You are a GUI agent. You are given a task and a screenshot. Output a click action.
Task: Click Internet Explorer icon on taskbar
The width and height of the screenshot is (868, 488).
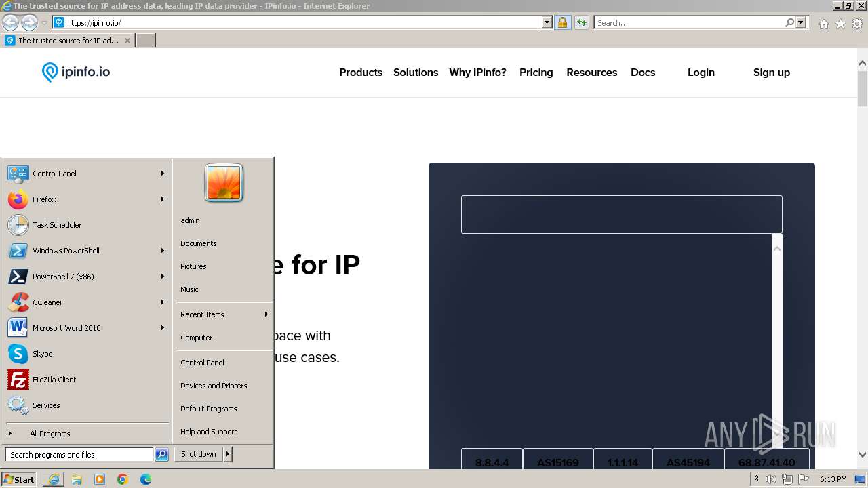click(54, 479)
